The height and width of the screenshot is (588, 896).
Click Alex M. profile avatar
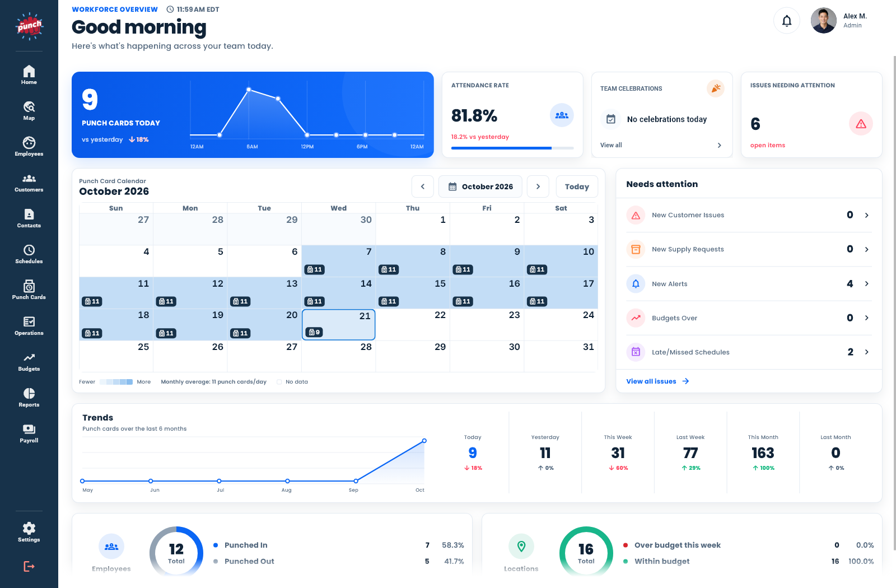click(823, 21)
